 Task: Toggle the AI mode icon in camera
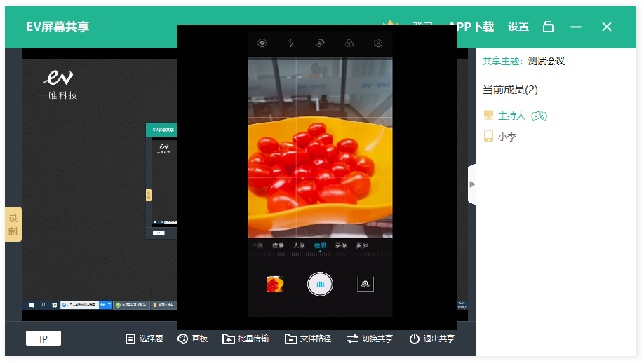[x=320, y=43]
